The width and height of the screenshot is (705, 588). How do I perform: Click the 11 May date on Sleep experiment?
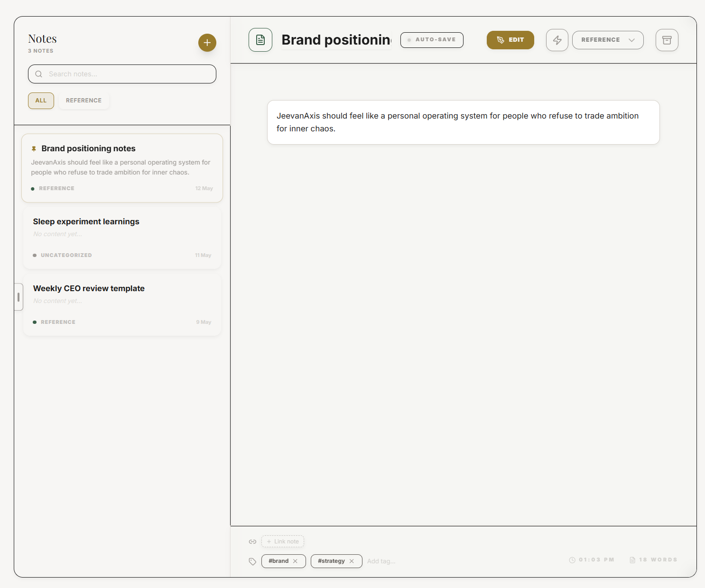coord(203,255)
